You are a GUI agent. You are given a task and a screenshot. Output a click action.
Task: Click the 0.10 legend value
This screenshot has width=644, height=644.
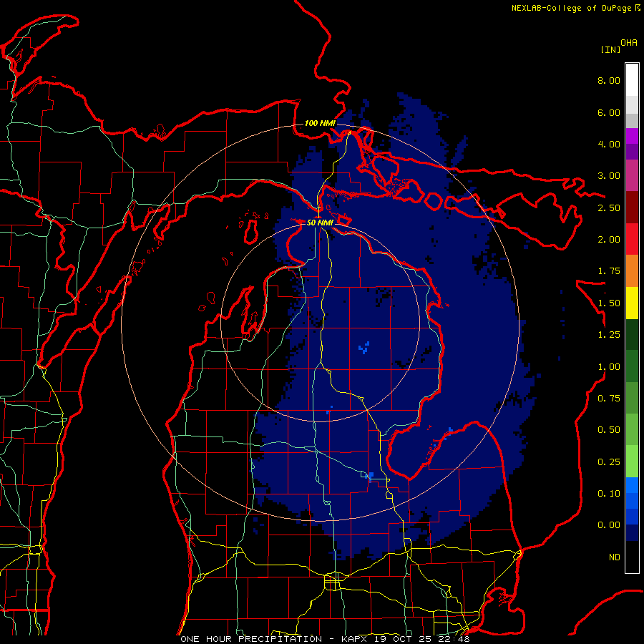pos(609,494)
